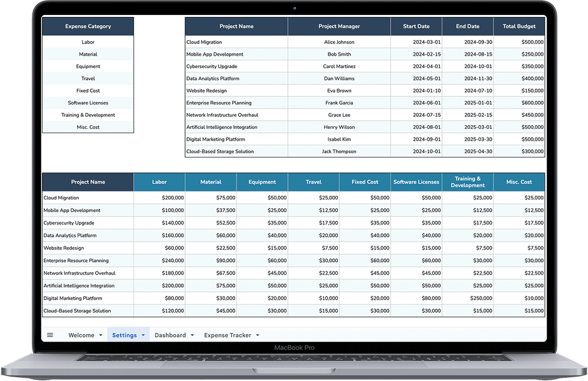This screenshot has width=588, height=381.
Task: Select Cloud-Based Storage Solution labor $120,000
Action: (x=160, y=311)
